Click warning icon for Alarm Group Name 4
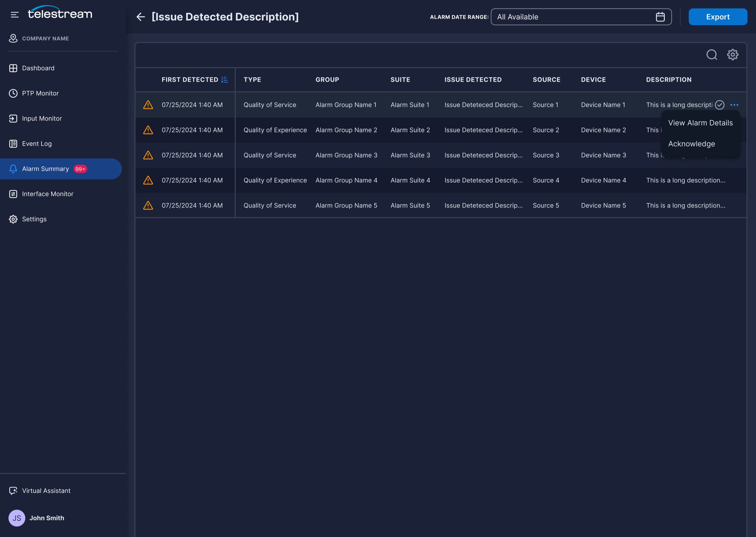Image resolution: width=756 pixels, height=537 pixels. (148, 180)
